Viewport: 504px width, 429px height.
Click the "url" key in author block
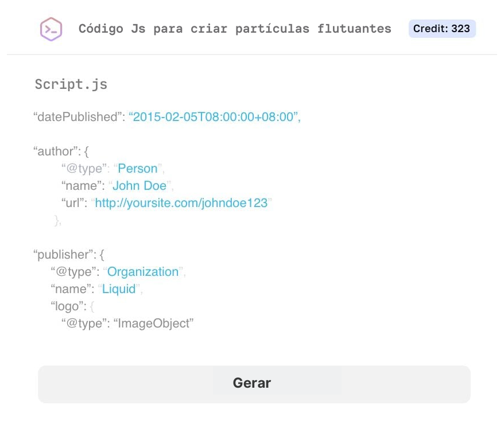pos(73,203)
